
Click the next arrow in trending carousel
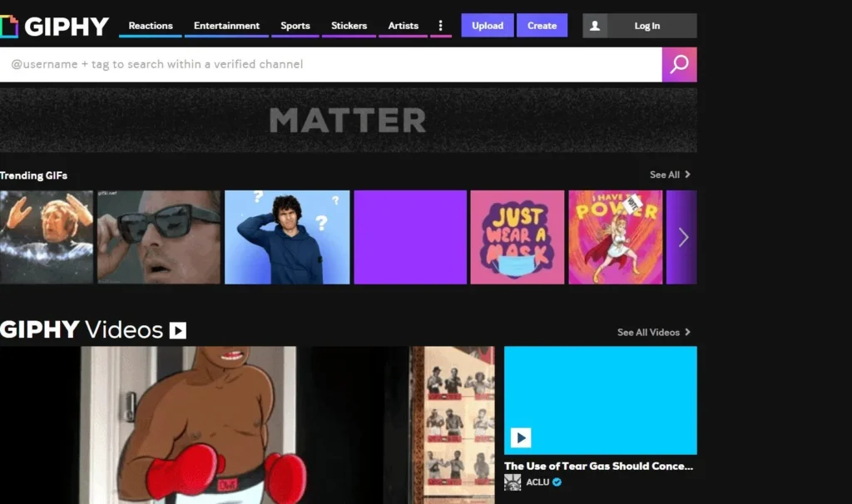683,237
